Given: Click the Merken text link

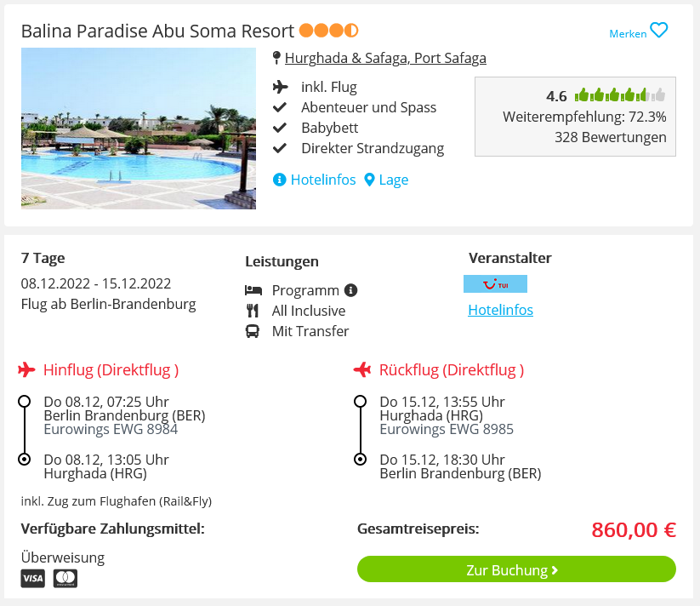Looking at the screenshot, I should 628,34.
